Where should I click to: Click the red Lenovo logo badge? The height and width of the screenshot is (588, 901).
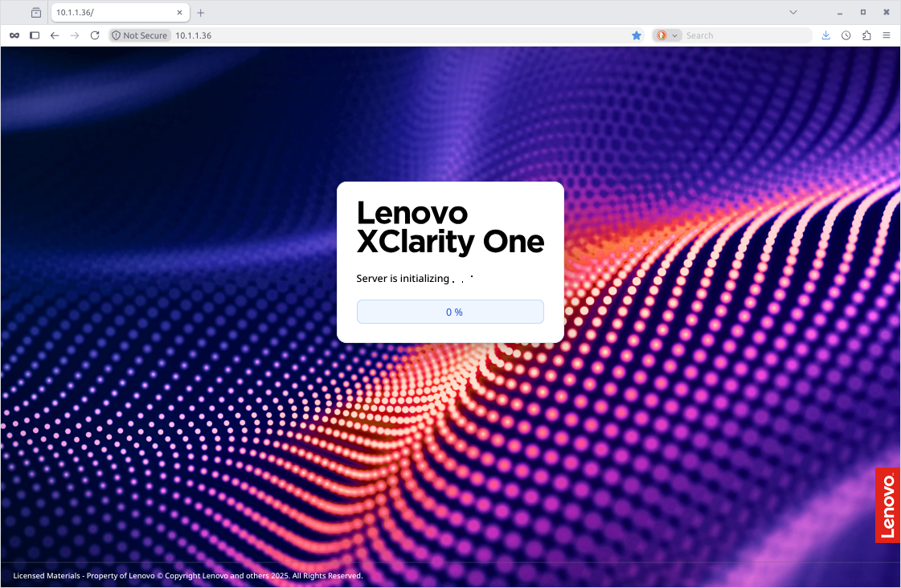(887, 505)
